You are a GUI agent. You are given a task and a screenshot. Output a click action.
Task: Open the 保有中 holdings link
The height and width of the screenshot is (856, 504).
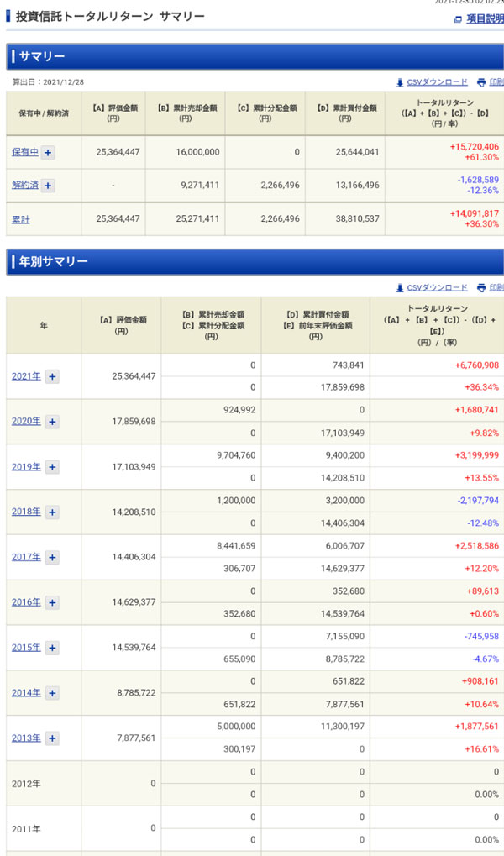[24, 152]
